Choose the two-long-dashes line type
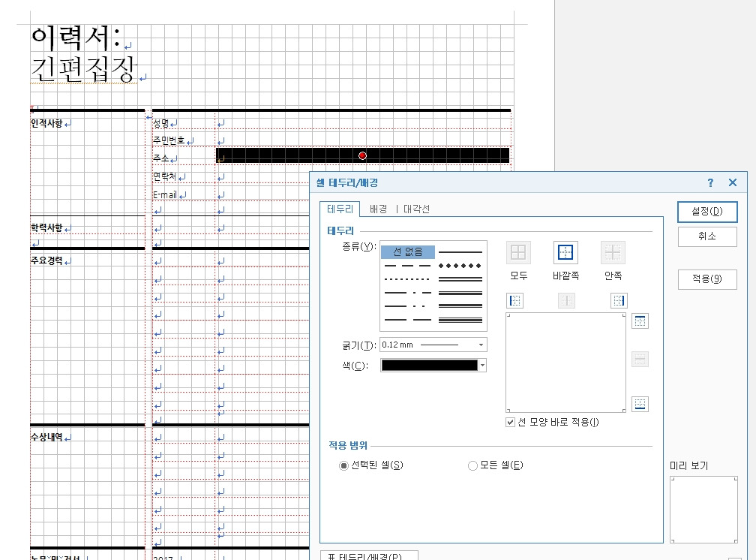This screenshot has width=756, height=560. point(408,320)
